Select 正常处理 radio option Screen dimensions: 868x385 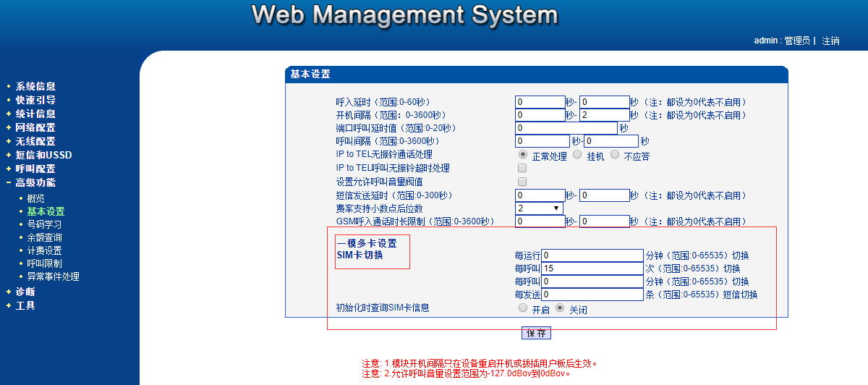point(523,154)
